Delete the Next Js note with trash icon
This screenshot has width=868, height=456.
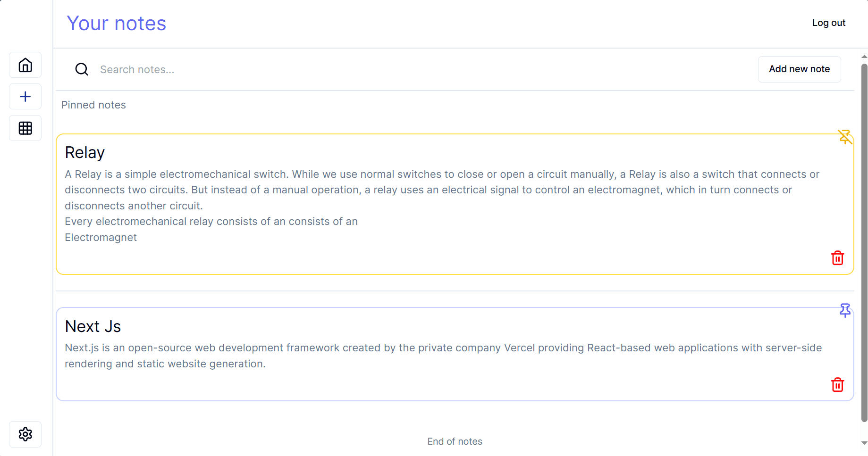(837, 385)
